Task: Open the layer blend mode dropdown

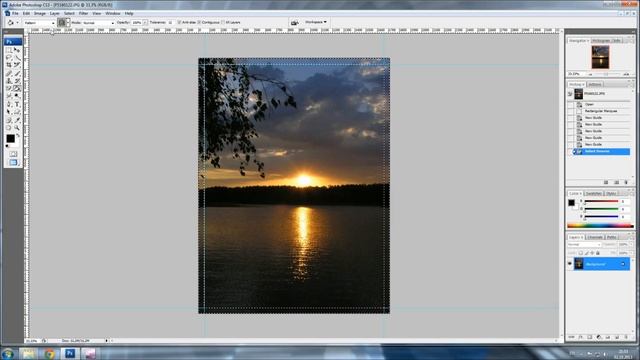Action: tap(584, 244)
